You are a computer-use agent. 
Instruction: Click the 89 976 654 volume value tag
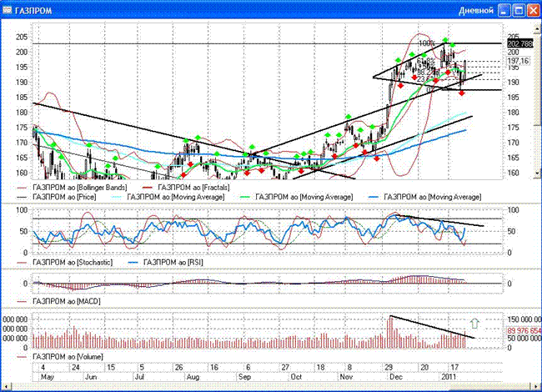(524, 331)
